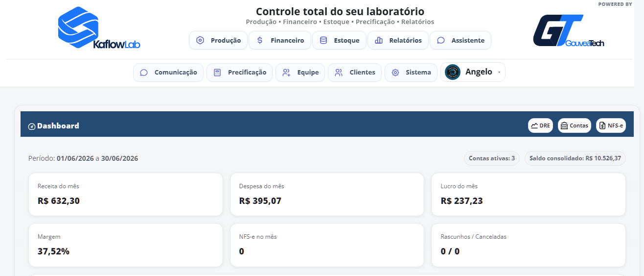Viewport: 644px width, 276px height.
Task: Select the Despesa do mês card
Action: (327, 194)
